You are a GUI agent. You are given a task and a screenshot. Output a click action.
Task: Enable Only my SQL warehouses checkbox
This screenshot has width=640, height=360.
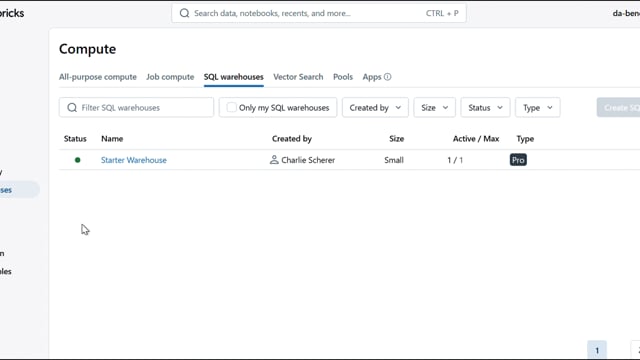point(231,107)
